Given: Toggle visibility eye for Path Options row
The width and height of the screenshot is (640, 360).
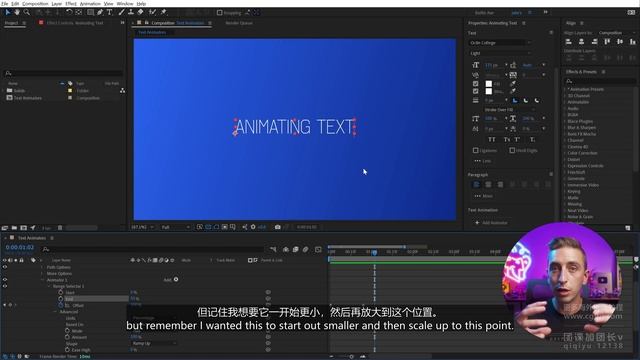Looking at the screenshot, I should click(x=5, y=267).
